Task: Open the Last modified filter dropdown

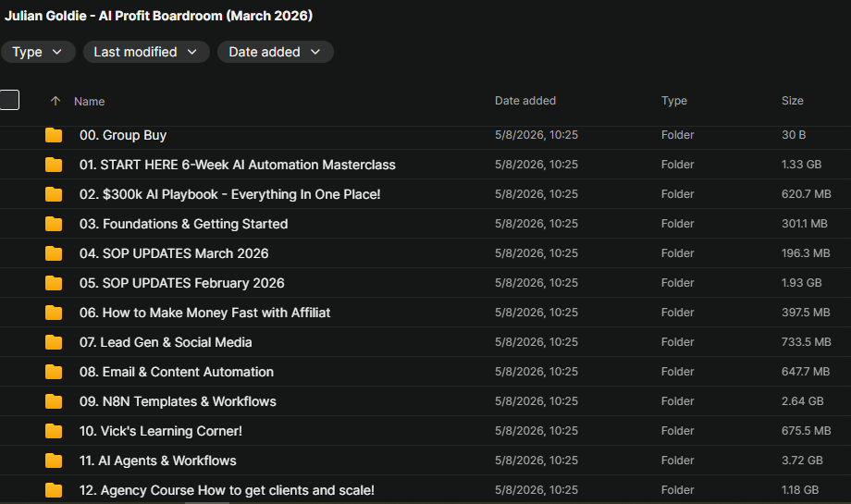Action: 146,52
